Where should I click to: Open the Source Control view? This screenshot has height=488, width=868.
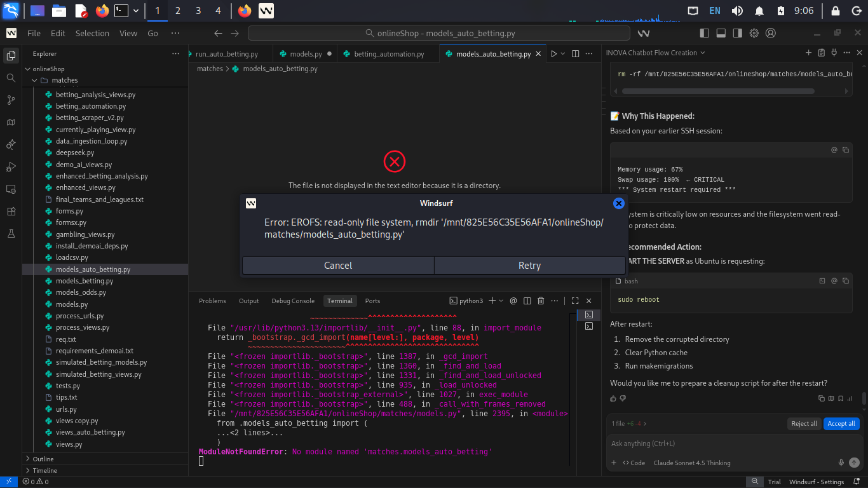coord(11,100)
